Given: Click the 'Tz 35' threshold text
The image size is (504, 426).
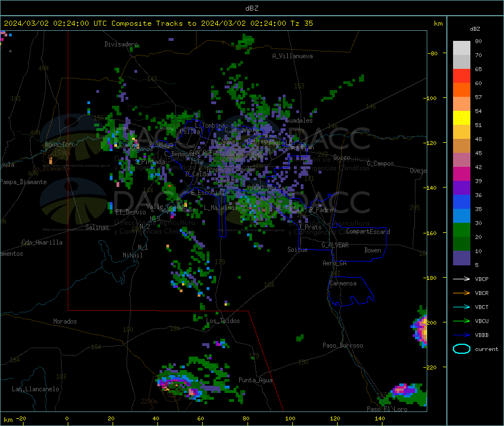Looking at the screenshot, I should 301,24.
